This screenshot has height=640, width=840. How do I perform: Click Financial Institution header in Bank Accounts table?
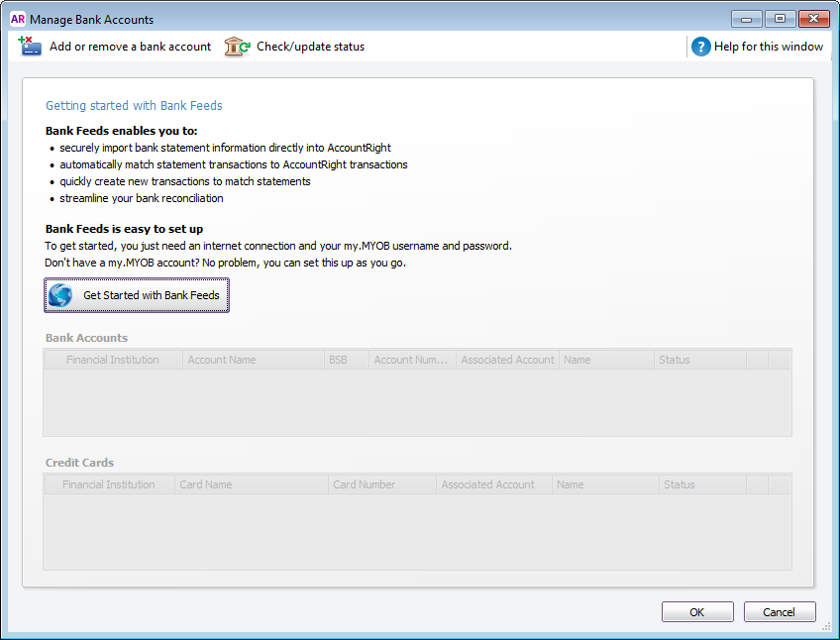coord(112,360)
